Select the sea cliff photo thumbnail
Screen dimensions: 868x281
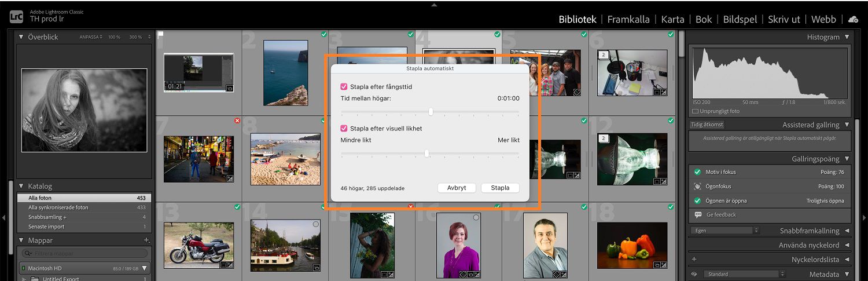285,73
